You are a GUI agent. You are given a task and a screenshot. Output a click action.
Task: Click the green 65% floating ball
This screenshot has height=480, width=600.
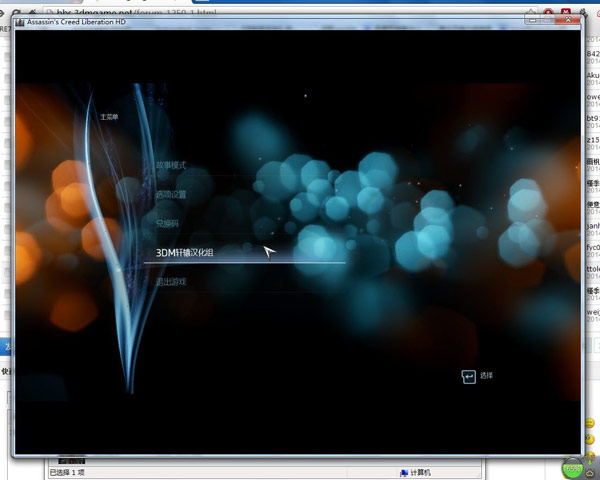573,468
